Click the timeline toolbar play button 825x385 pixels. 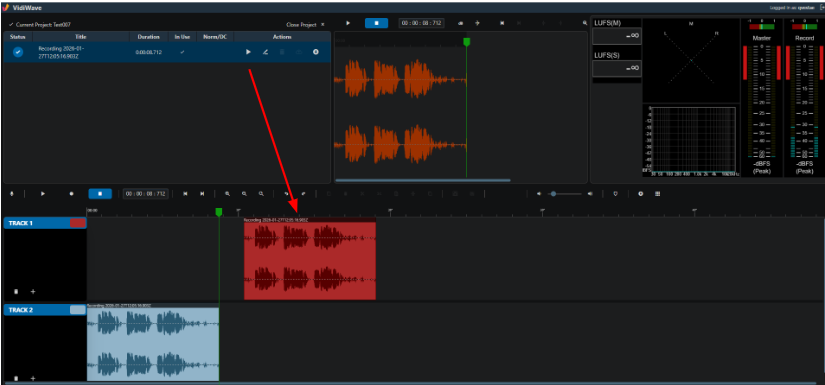click(43, 194)
